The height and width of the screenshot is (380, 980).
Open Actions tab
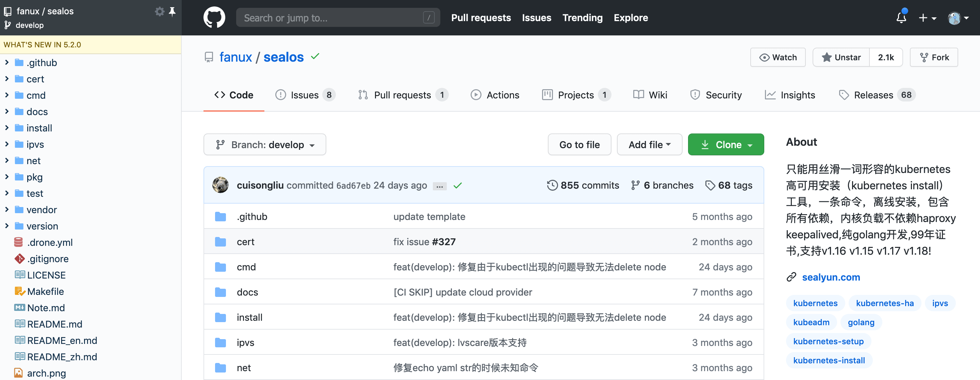click(495, 95)
